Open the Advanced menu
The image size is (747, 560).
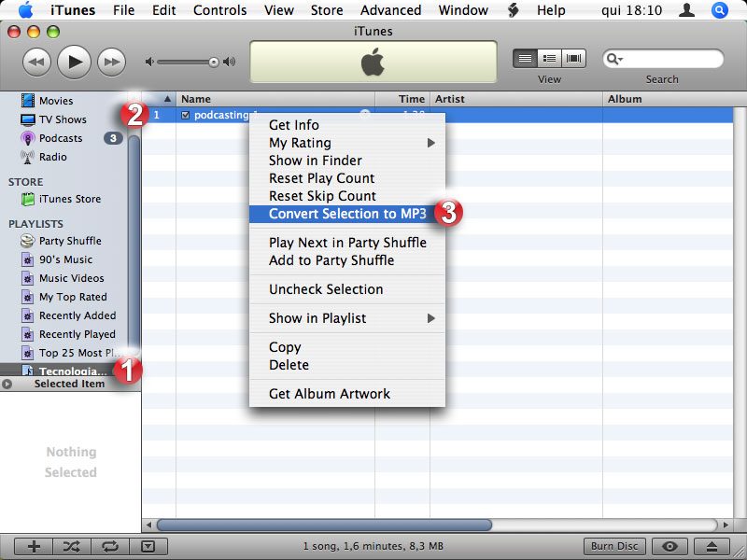(x=390, y=10)
